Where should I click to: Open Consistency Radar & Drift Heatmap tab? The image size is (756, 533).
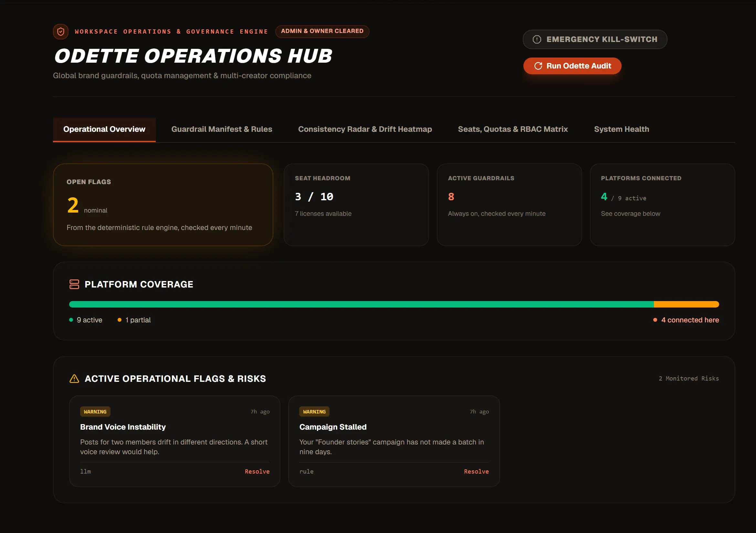[365, 129]
